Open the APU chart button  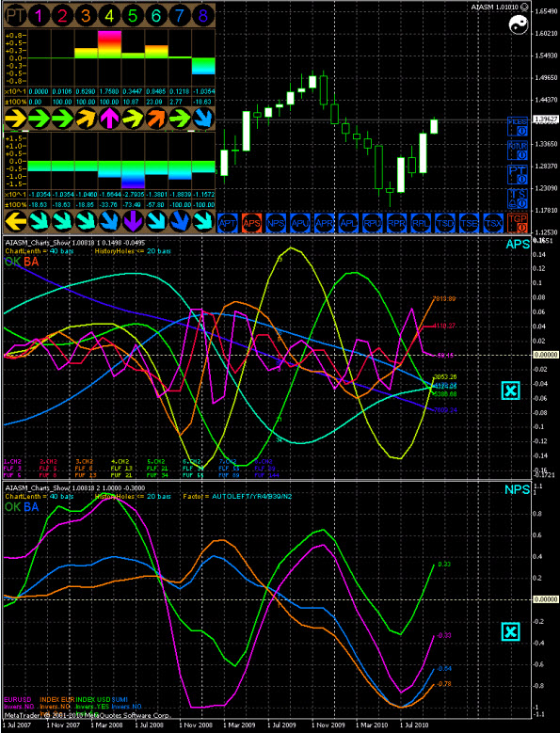click(x=300, y=223)
